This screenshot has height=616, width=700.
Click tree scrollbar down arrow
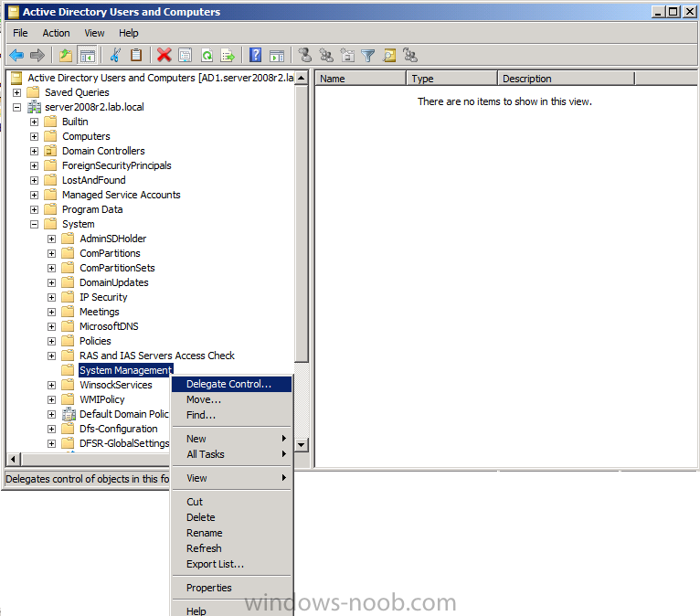pyautogui.click(x=302, y=444)
